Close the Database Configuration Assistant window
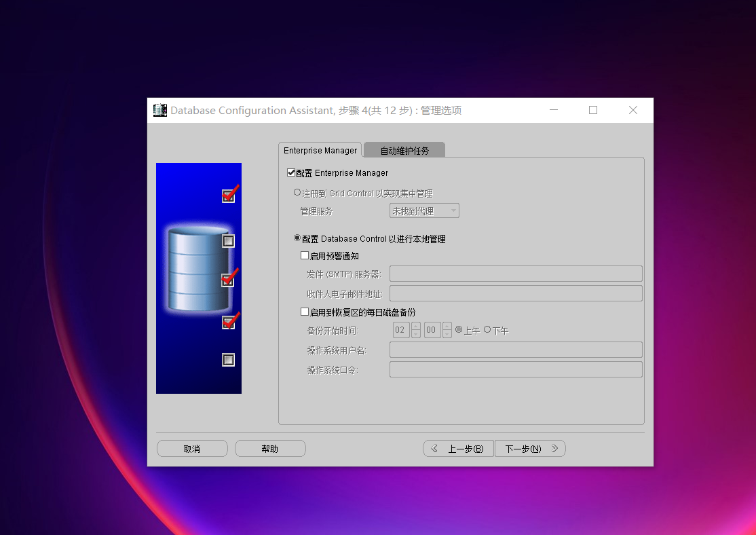 633,110
